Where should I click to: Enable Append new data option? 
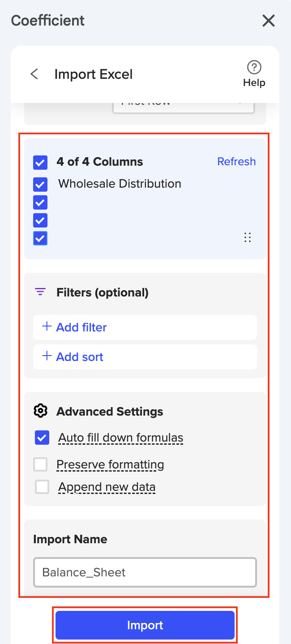pos(42,487)
